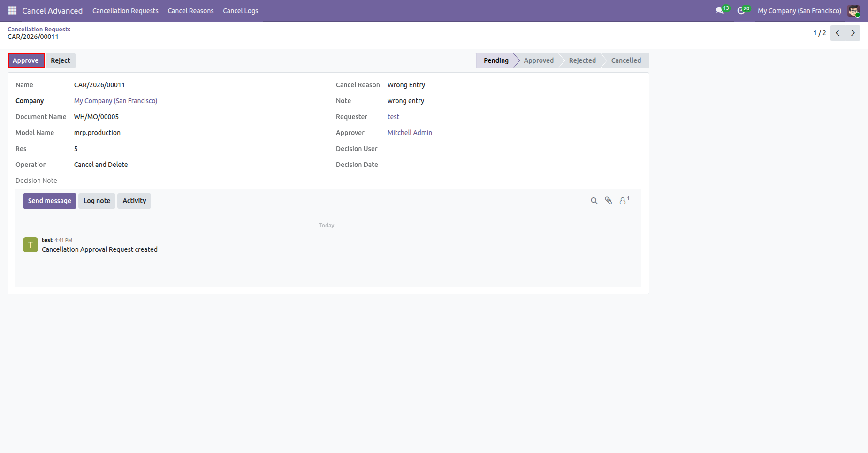Attach files using paperclip icon
868x453 pixels.
pos(609,201)
